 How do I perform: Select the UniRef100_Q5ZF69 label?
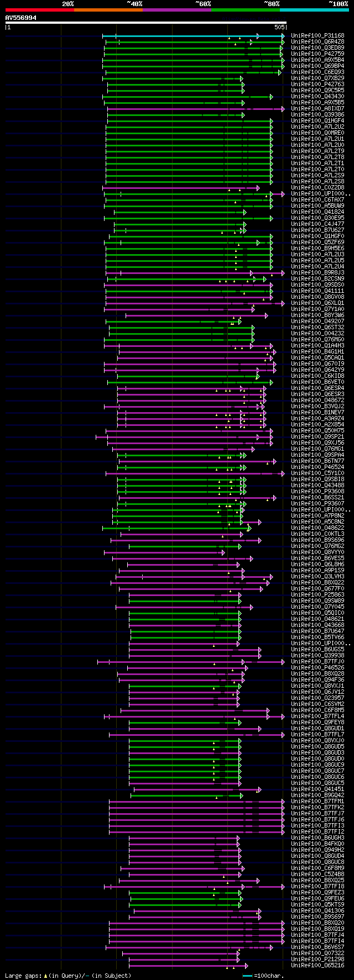(x=317, y=243)
